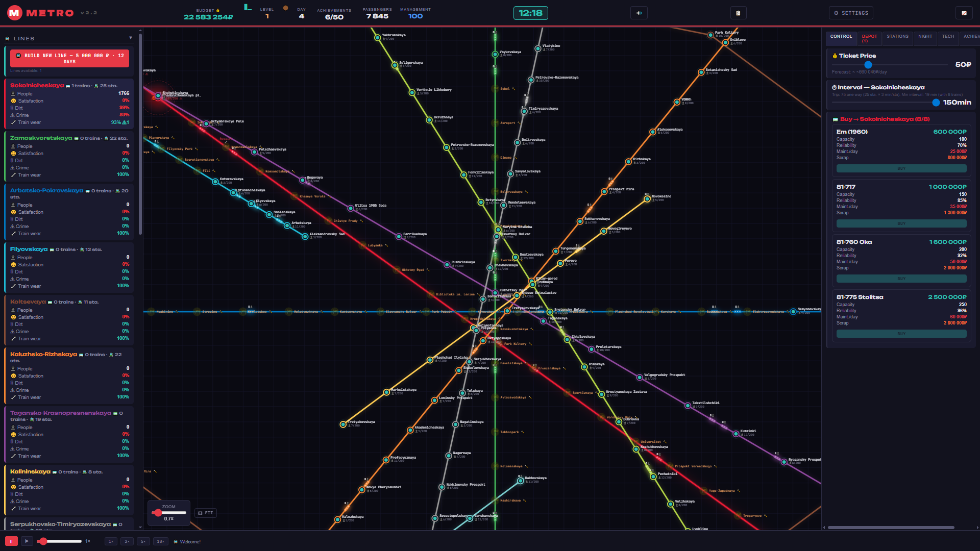This screenshot has width=980, height=551.
Task: Adjust the Ticket Price slider
Action: point(890,65)
